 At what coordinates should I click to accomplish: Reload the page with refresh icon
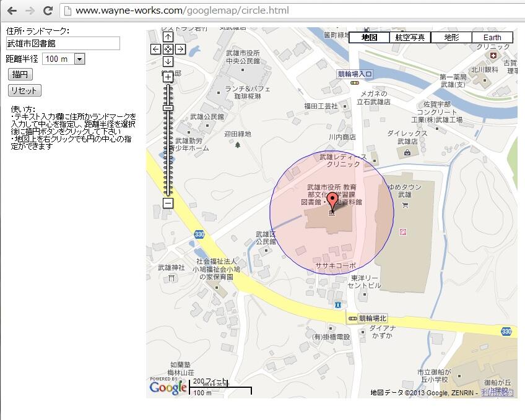[x=48, y=11]
